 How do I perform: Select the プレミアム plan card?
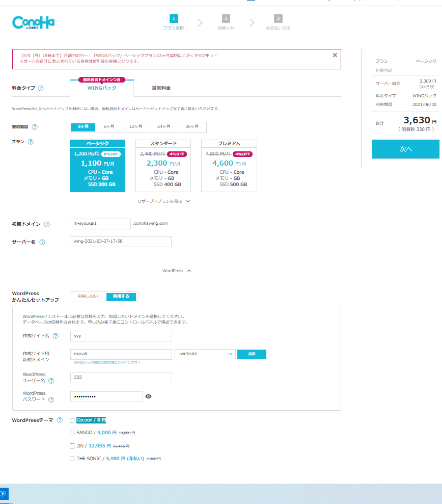[x=229, y=166]
